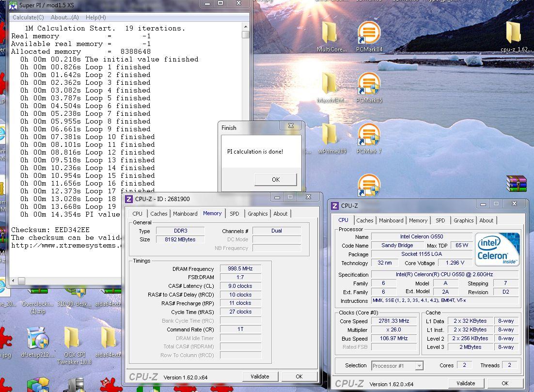Click the Intel Celeron inside badge
The width and height of the screenshot is (534, 392).
click(x=497, y=249)
